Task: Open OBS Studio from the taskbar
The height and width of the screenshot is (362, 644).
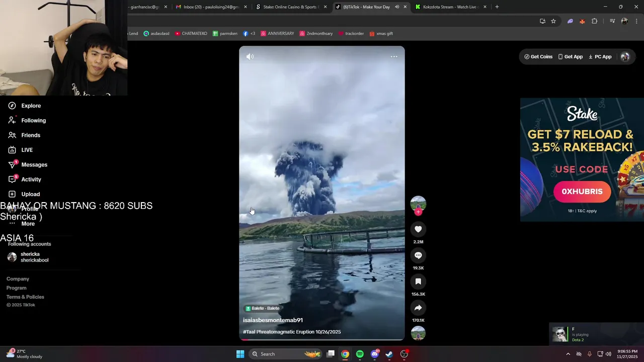Action: 404,354
